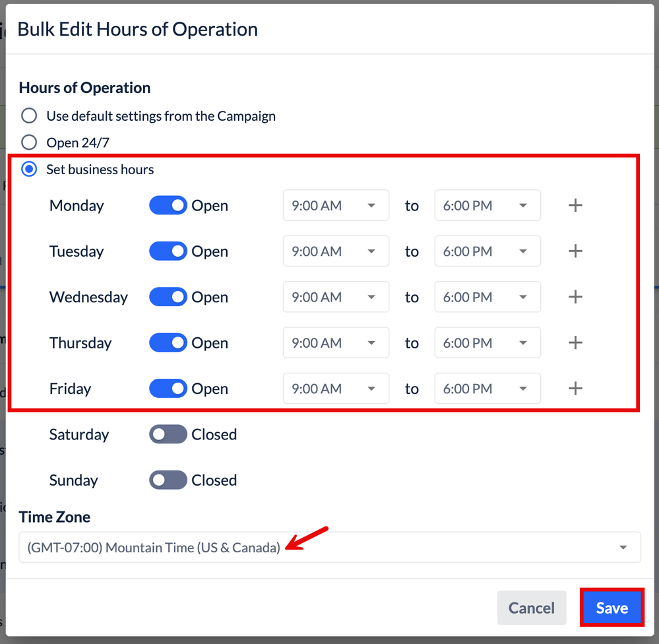Screen dimensions: 659x644
Task: Add a second time range for Friday
Action: 575,389
